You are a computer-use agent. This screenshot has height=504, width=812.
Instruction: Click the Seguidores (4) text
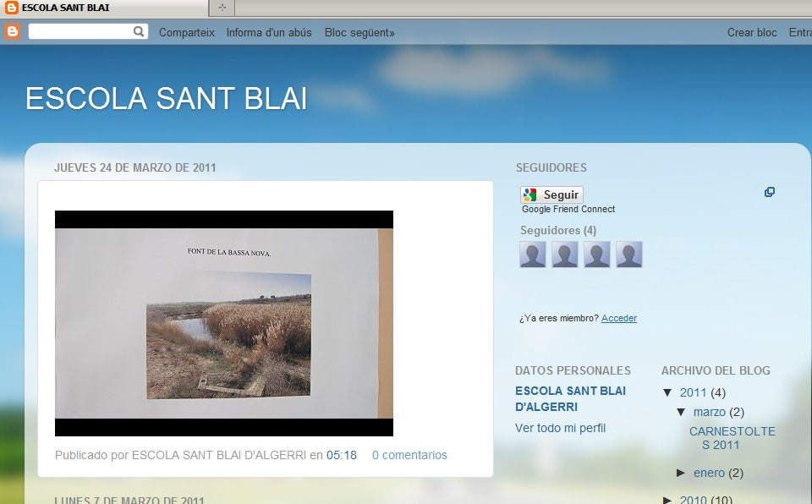(558, 231)
